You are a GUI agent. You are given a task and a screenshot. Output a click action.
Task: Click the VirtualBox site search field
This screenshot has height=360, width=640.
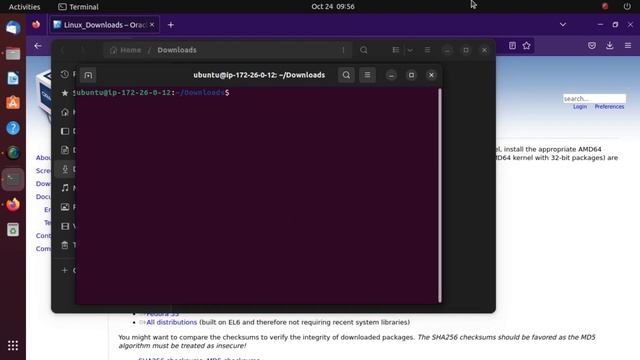click(594, 98)
